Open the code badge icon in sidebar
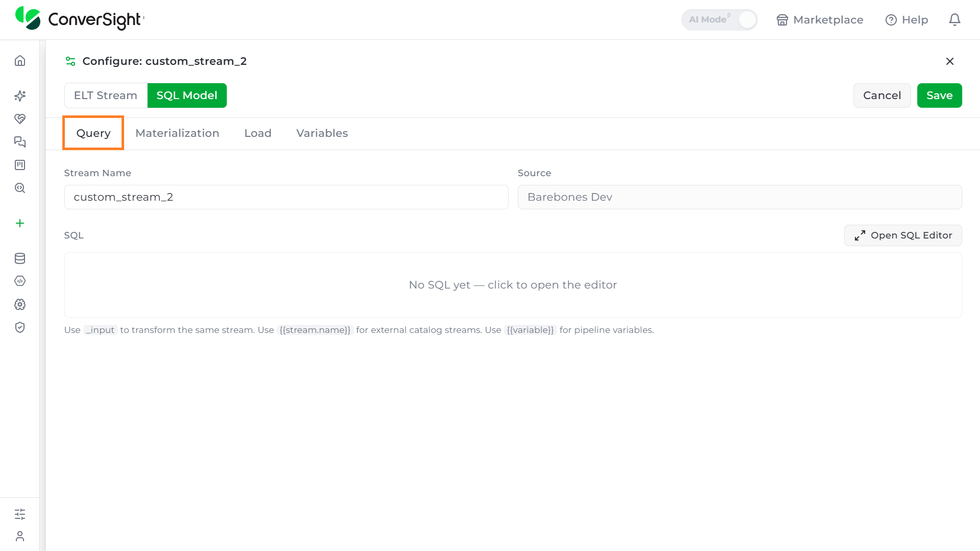This screenshot has height=551, width=980. coord(20,281)
